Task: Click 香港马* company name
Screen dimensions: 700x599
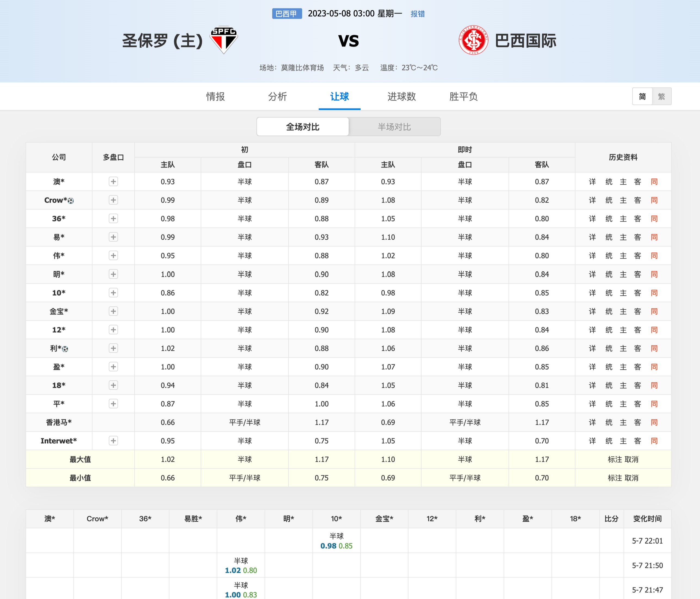Action: (59, 422)
